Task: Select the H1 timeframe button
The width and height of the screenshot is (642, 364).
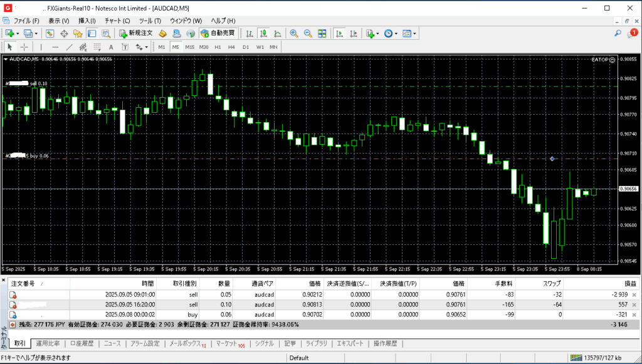Action: tap(218, 47)
